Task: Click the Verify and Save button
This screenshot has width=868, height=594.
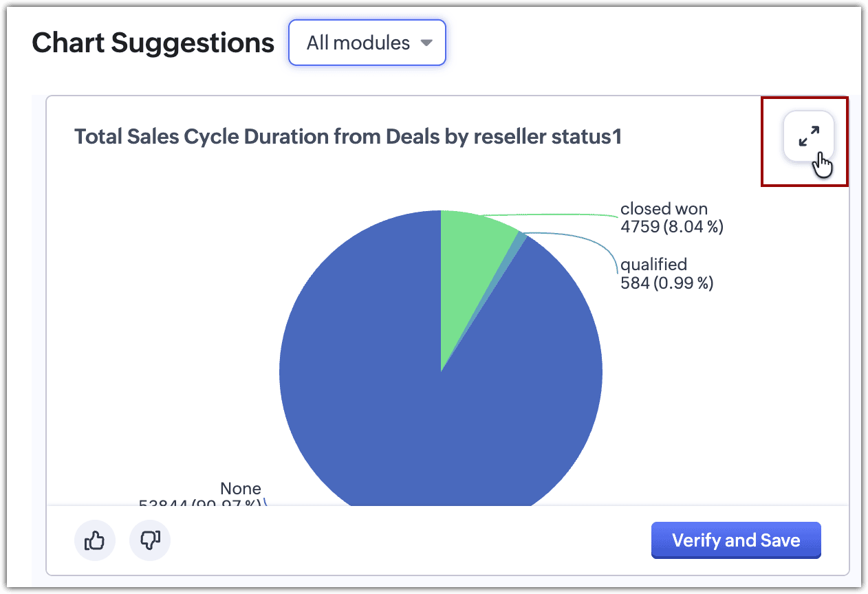Action: coord(736,540)
